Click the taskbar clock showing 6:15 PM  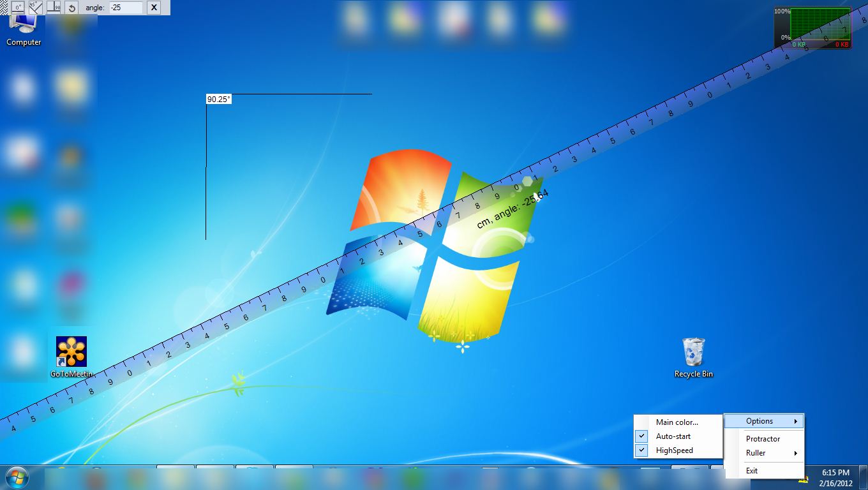click(x=836, y=478)
